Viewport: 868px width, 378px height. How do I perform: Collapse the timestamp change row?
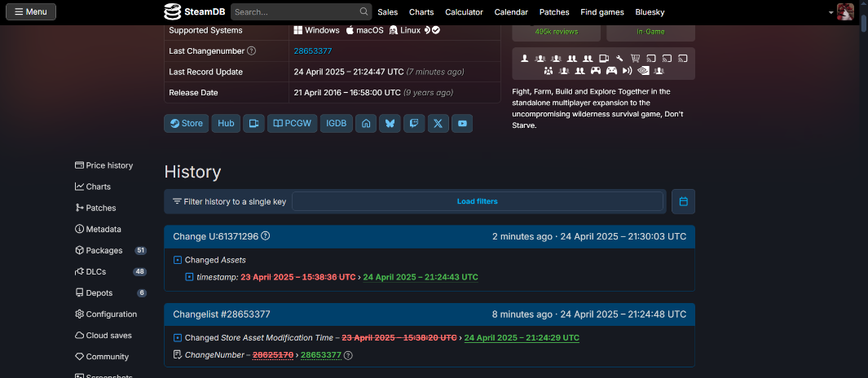[x=190, y=277]
